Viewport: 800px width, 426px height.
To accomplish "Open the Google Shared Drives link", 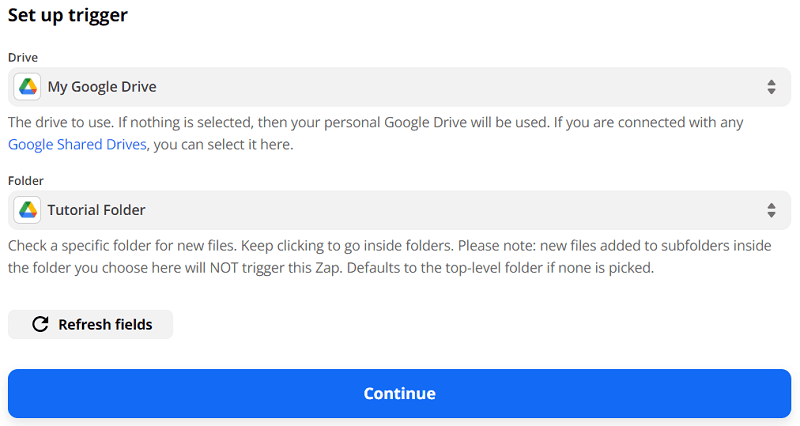I will click(x=77, y=144).
